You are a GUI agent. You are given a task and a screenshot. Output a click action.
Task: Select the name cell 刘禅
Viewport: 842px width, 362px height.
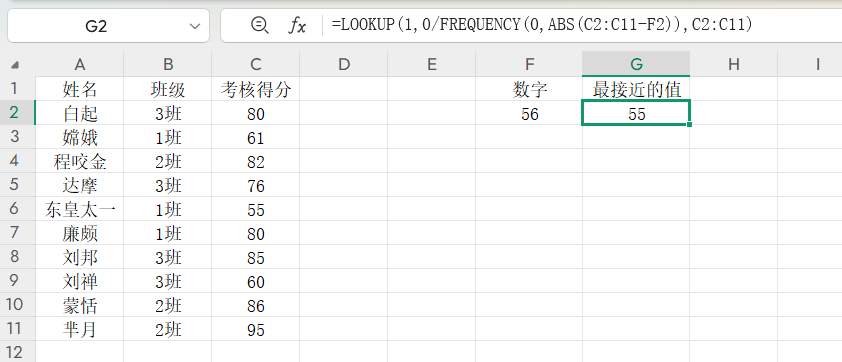click(79, 281)
